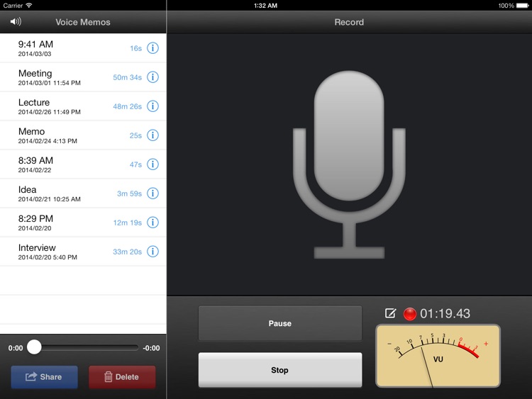Click the 01:19.43 recording timer
The width and height of the screenshot is (532, 399).
(445, 313)
